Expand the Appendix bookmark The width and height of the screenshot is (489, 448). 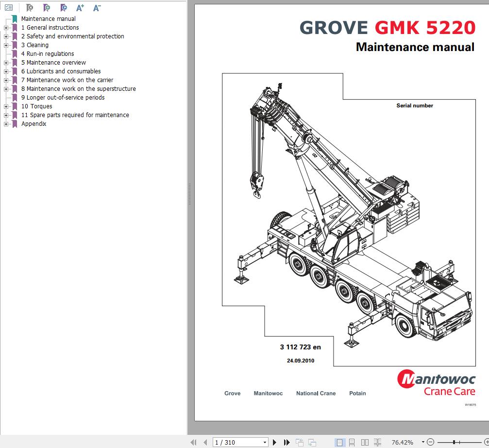coord(6,124)
